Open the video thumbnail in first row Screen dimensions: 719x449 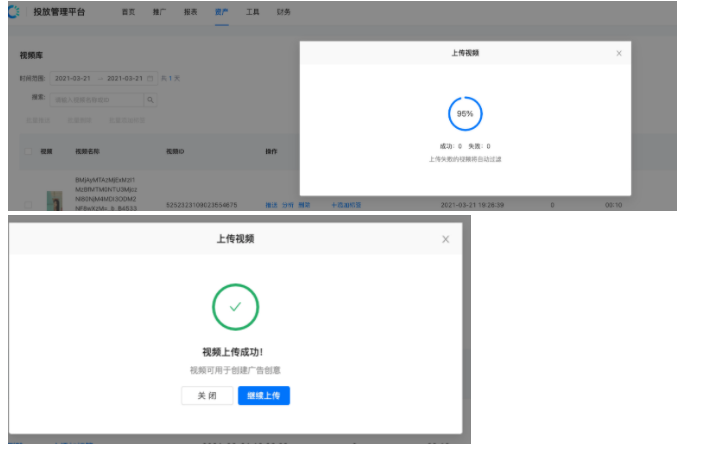point(55,201)
